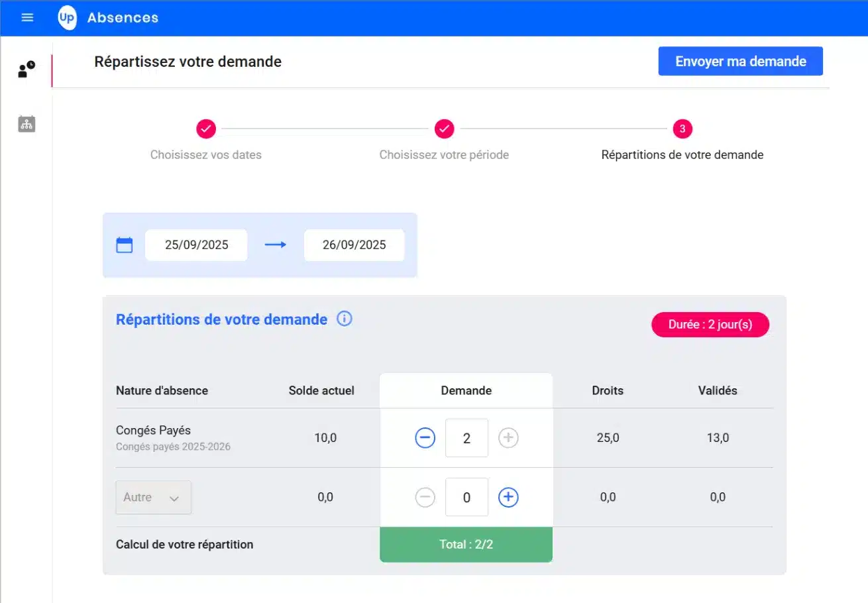Click the Up logo in header
Image resolution: width=868 pixels, height=603 pixels.
[67, 18]
